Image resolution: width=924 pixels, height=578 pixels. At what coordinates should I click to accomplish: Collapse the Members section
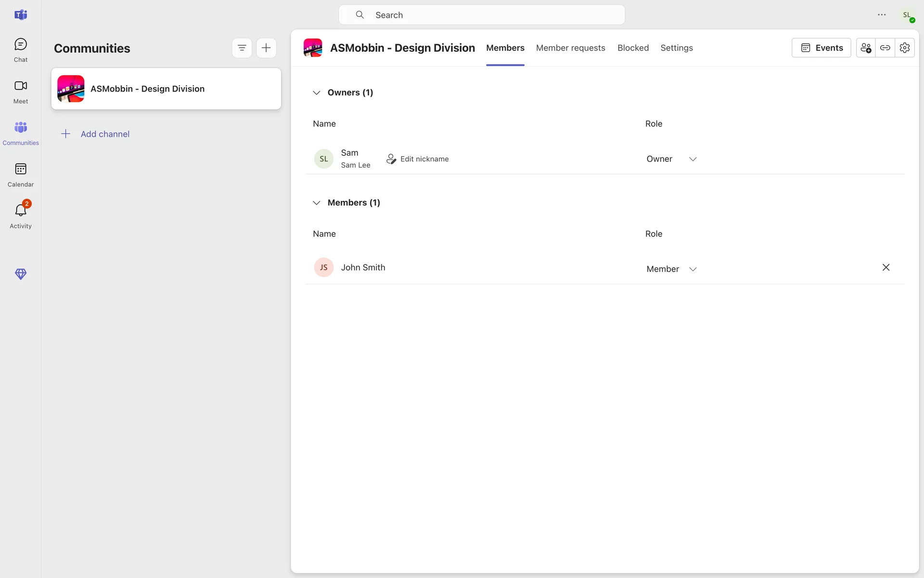[316, 203]
